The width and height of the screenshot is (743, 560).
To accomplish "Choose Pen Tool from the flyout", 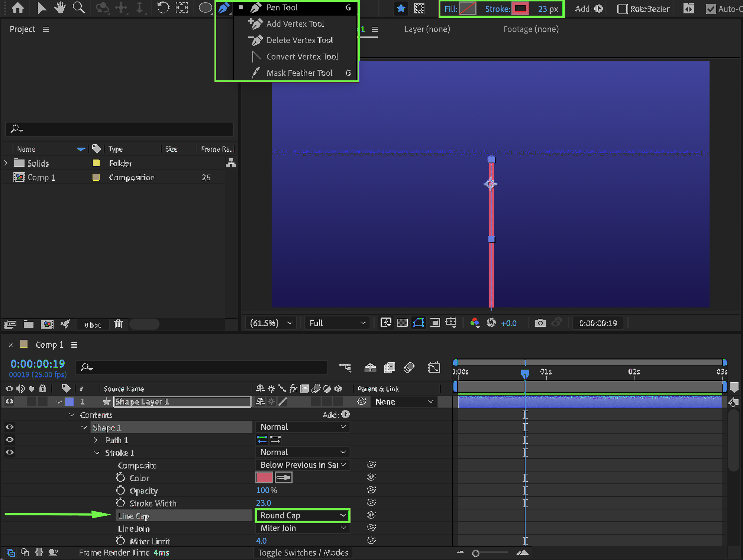I will tap(295, 8).
